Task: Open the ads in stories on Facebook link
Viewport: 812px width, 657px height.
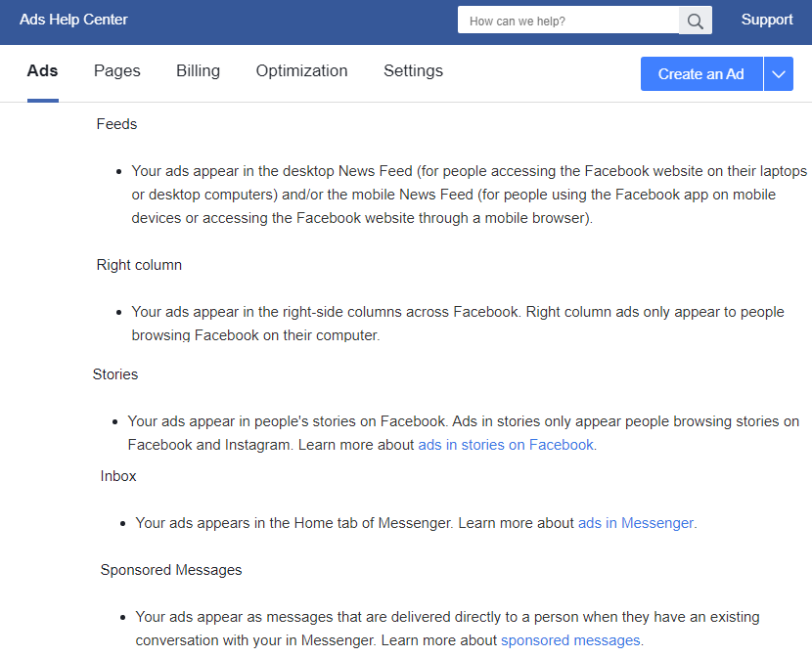Action: [x=504, y=444]
